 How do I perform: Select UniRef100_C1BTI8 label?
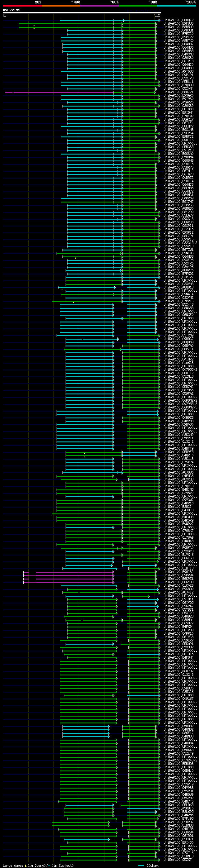(178, 569)
